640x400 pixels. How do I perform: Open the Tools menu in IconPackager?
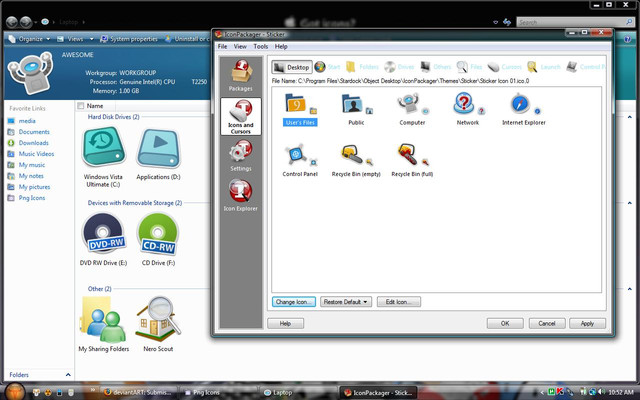[260, 47]
